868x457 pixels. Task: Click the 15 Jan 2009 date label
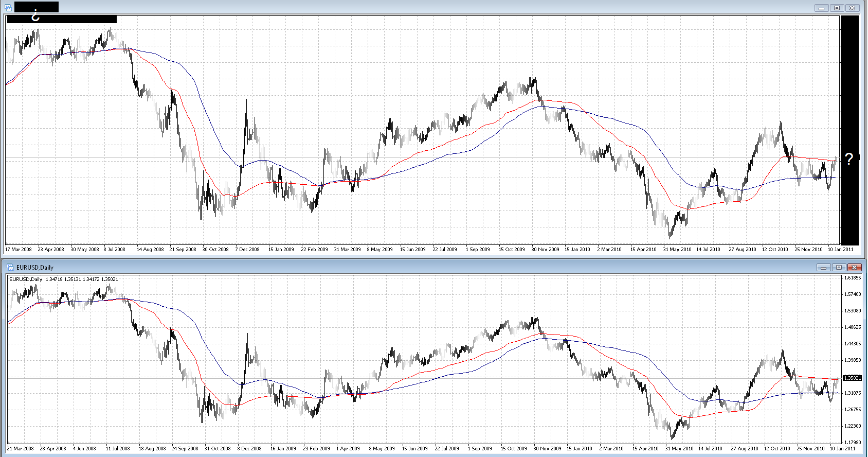tap(281, 250)
